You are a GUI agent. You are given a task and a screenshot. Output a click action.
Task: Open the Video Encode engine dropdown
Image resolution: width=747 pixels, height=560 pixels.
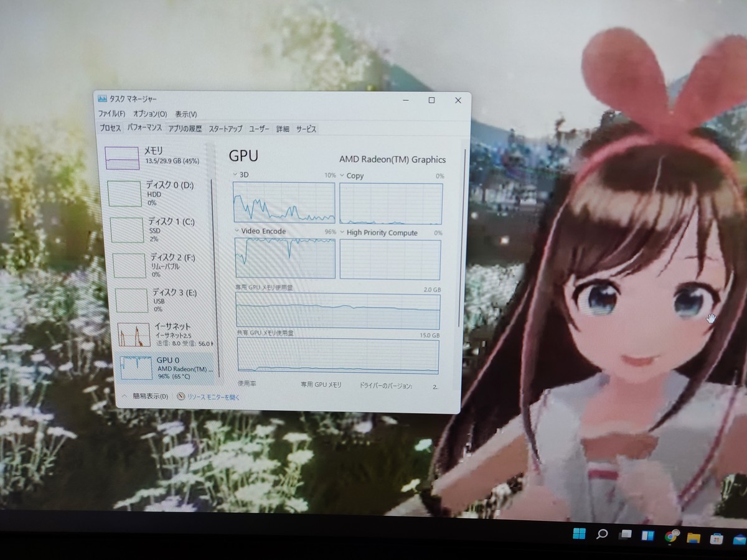click(237, 231)
